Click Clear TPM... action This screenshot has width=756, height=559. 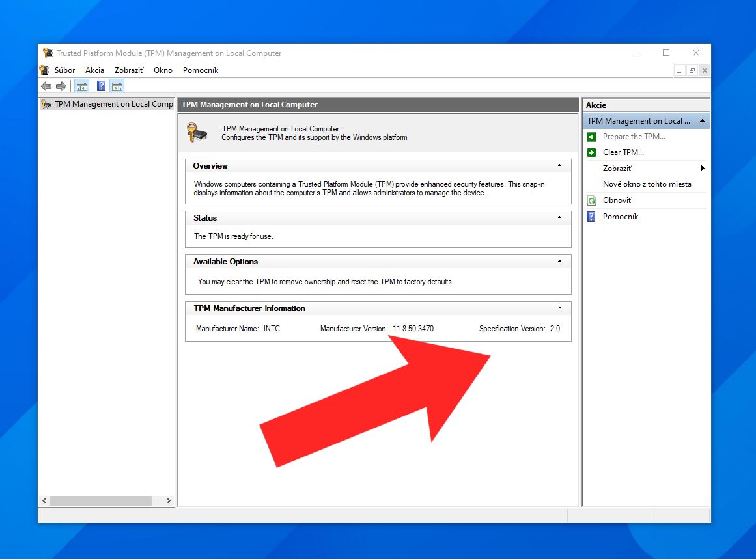tap(623, 152)
